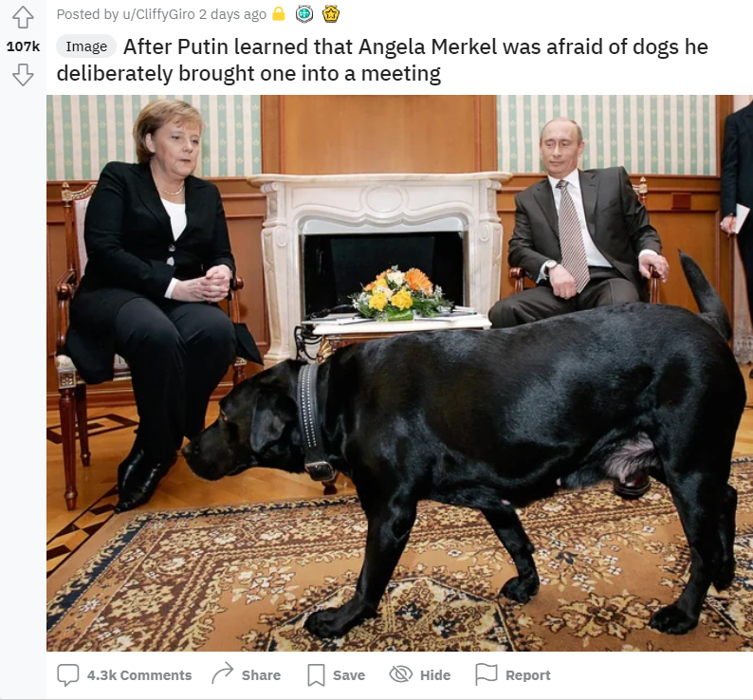Screen dimensions: 753x700
Task: Click the speech bubble comments icon
Action: coord(67,675)
